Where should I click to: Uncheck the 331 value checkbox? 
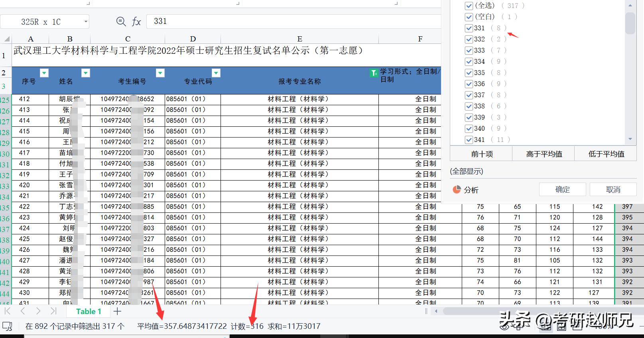tap(469, 28)
